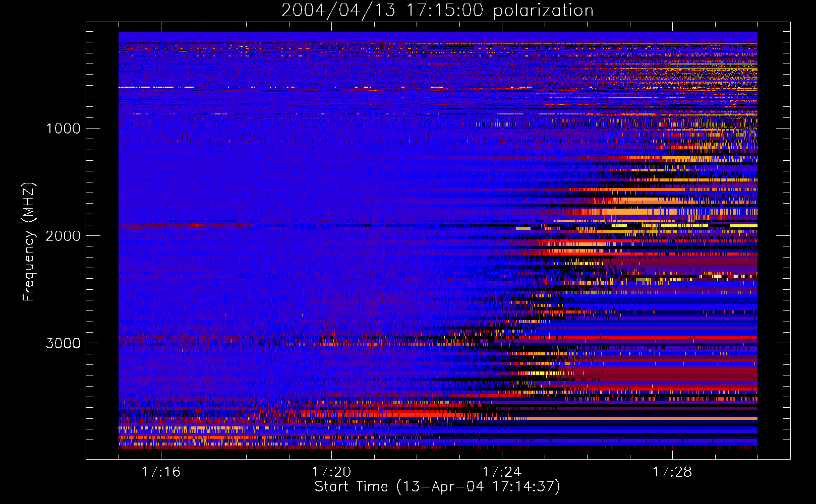Viewport: 816px width, 504px height.
Task: Click the '1000' frequency tick label
Action: 63,129
